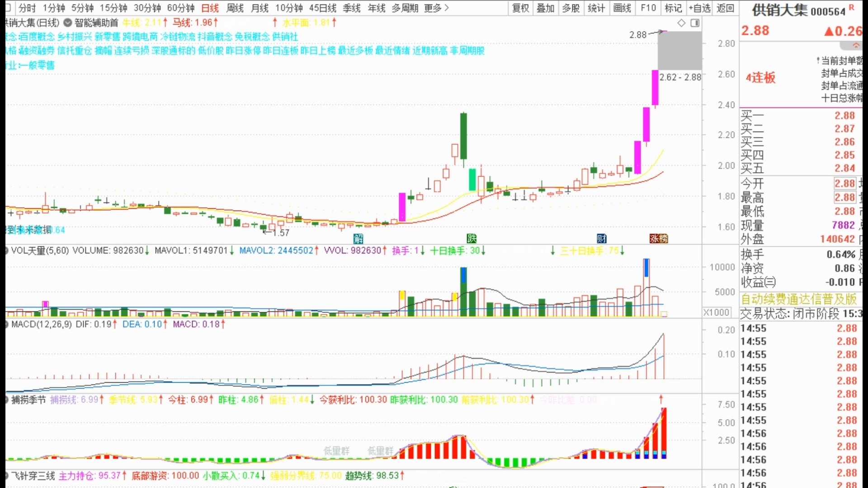Click the 复权 adjustment button
This screenshot has width=868, height=488.
(x=520, y=8)
